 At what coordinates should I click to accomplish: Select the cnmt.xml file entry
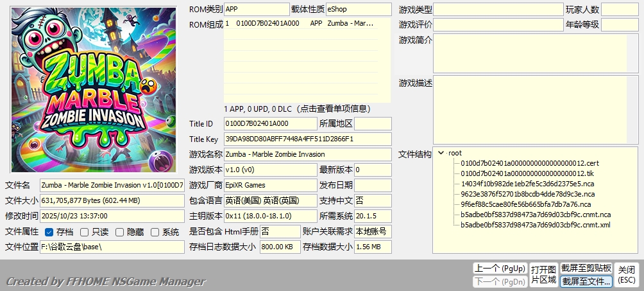pos(535,225)
